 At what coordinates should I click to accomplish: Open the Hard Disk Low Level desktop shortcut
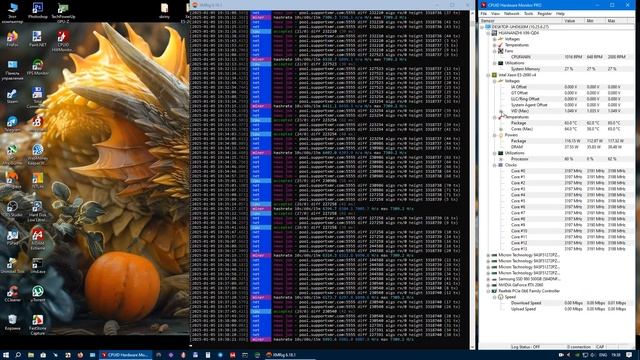pos(38,211)
